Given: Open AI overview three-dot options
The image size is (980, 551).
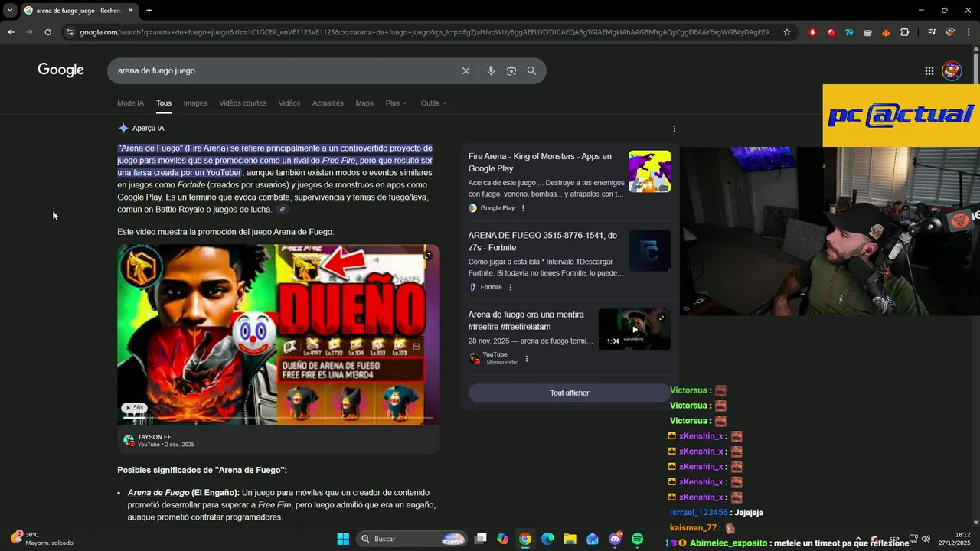Looking at the screenshot, I should [x=674, y=129].
